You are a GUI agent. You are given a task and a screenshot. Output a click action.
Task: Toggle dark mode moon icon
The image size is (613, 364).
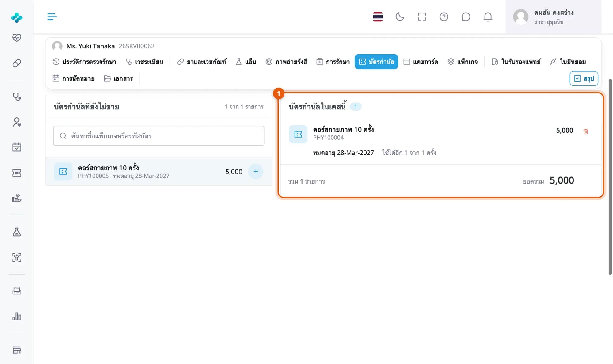click(400, 17)
